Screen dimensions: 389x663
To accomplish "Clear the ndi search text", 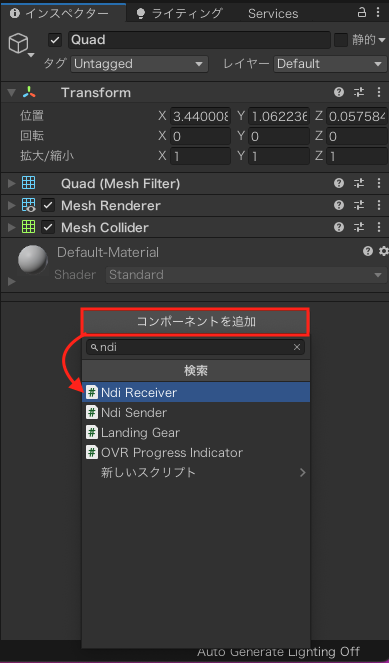I will click(297, 347).
